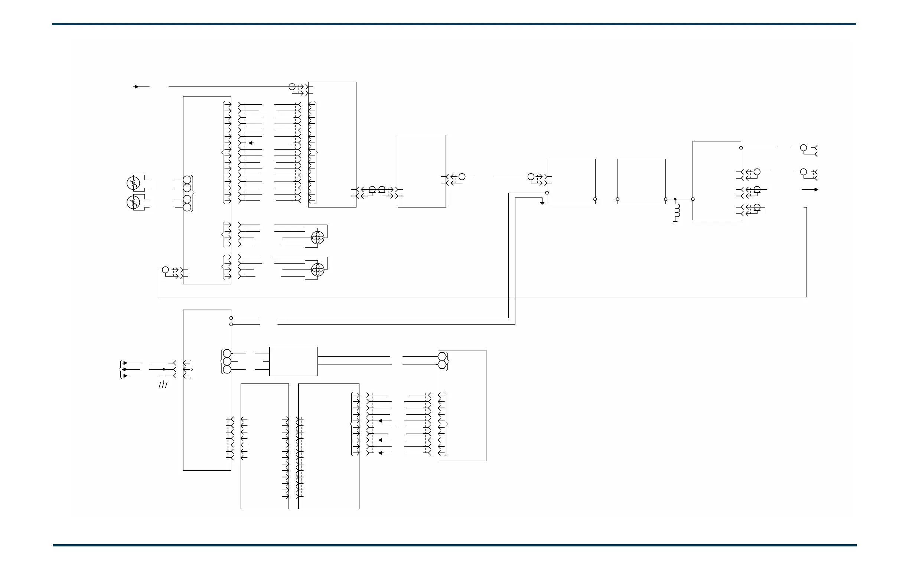This screenshot has height=588, width=909.
Task: Select the coaxial connector on the top line
Action: point(292,86)
